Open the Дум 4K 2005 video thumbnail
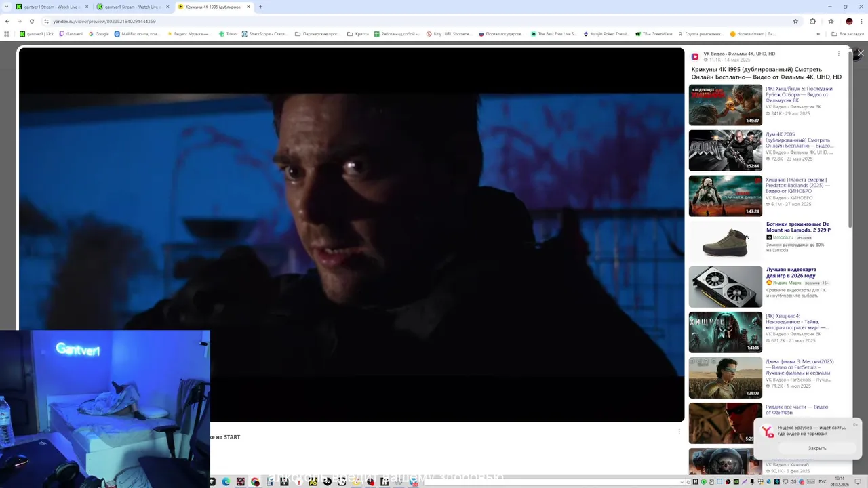The image size is (868, 488). 726,150
